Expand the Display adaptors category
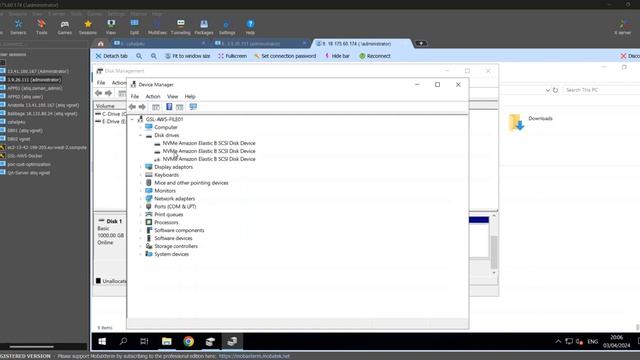The width and height of the screenshot is (640, 360). [140, 167]
